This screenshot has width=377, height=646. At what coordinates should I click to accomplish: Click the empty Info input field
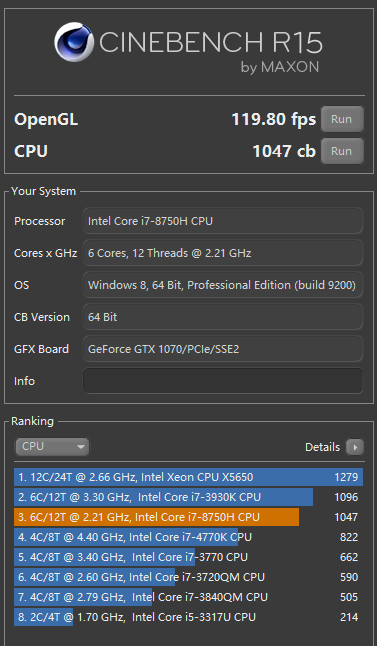click(x=223, y=381)
